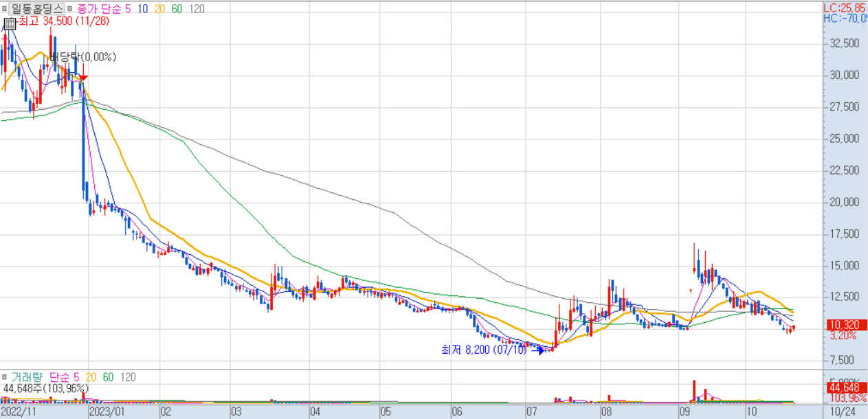The height and width of the screenshot is (419, 868).
Task: Toggle the green 60-day price moving average
Action: coord(177,9)
